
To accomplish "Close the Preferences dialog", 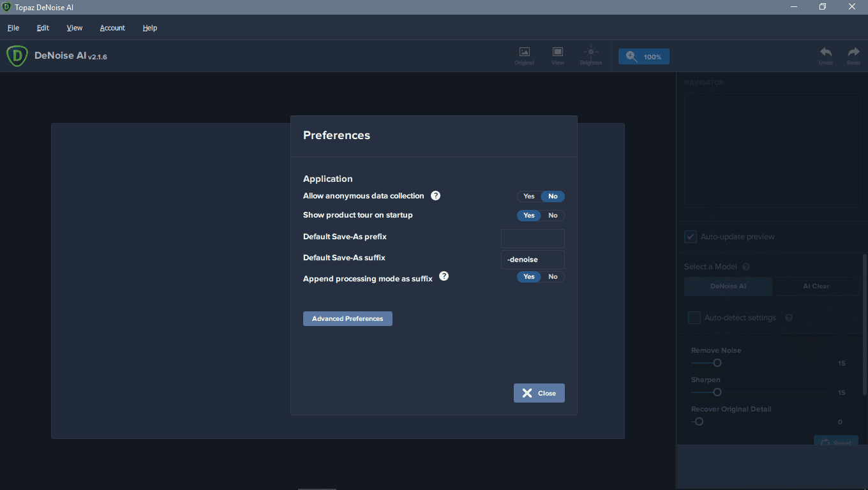I will (539, 393).
